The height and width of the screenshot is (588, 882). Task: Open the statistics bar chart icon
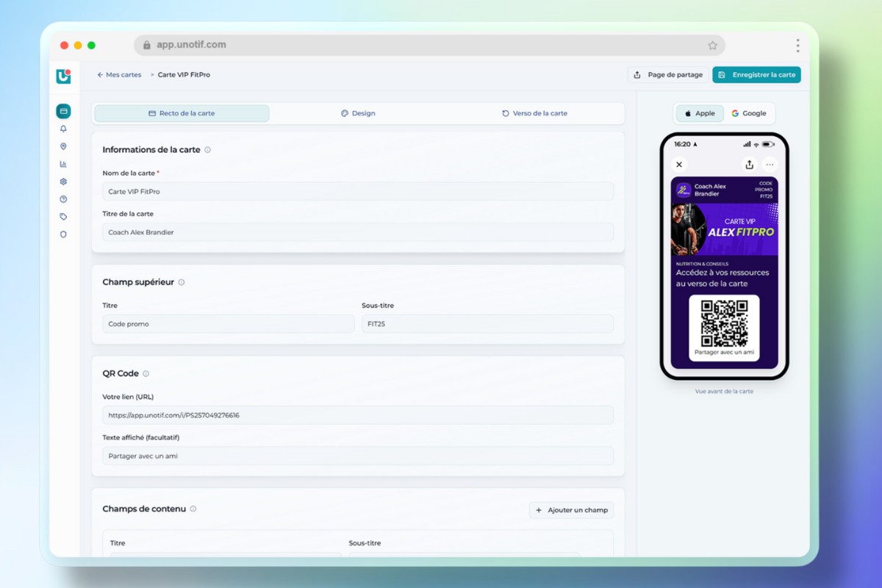[x=63, y=164]
